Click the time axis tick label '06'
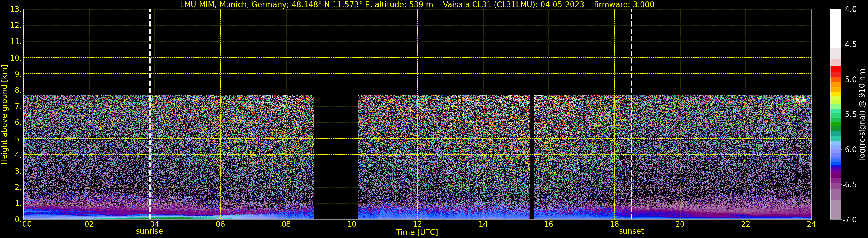This screenshot has height=238, width=868. point(220,224)
